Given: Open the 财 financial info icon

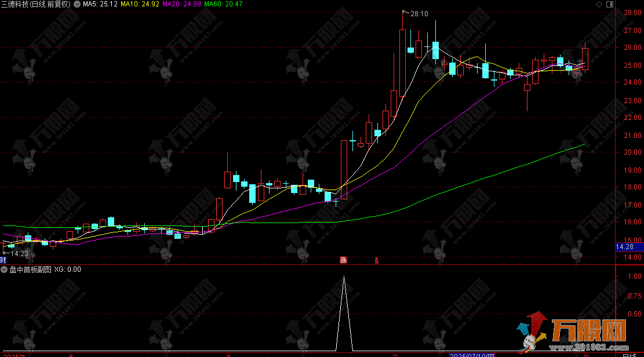Looking at the screenshot, I should (x=3, y=260).
